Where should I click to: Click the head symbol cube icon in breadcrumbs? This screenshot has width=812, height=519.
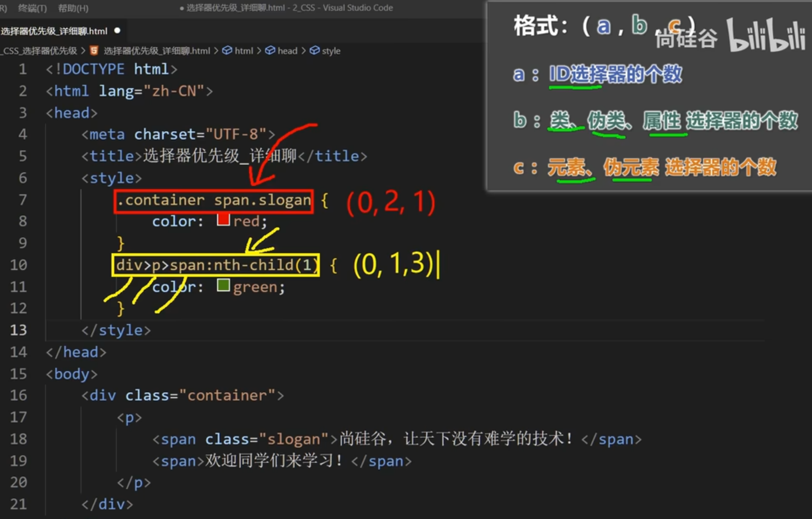point(270,51)
